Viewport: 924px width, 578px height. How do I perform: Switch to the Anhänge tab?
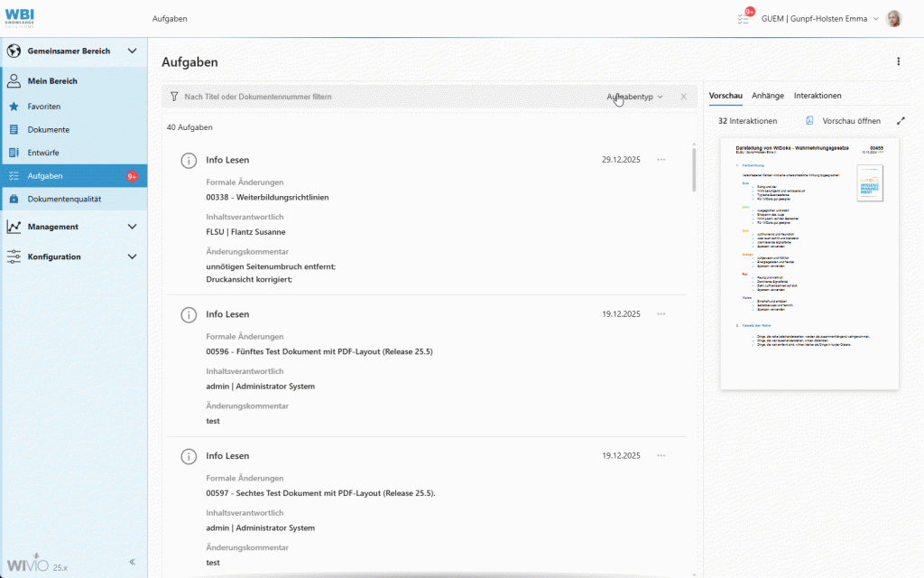pyautogui.click(x=769, y=95)
